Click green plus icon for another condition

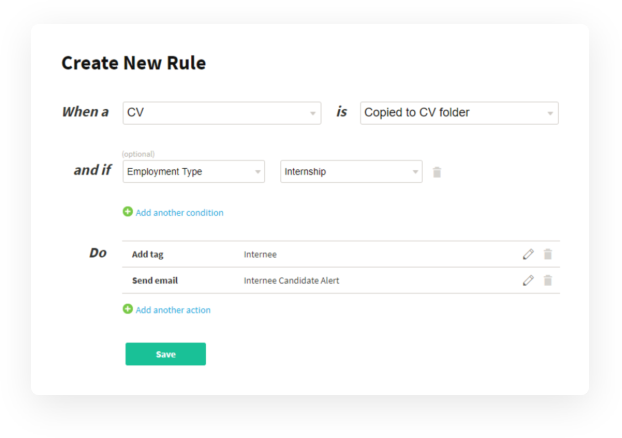tap(128, 212)
